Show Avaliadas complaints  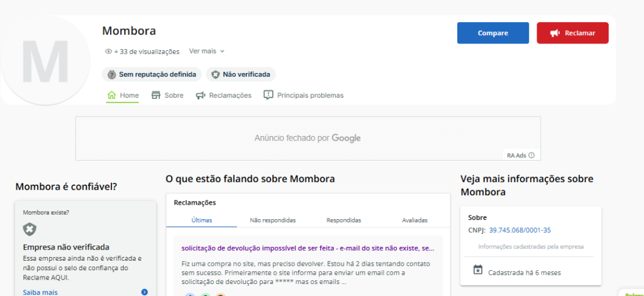pyautogui.click(x=414, y=220)
